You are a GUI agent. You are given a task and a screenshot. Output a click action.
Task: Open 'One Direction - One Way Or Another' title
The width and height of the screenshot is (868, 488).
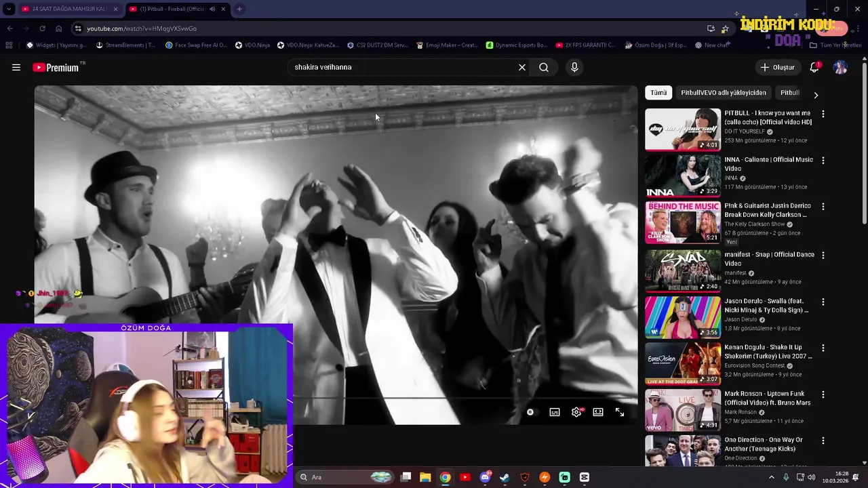(x=763, y=444)
